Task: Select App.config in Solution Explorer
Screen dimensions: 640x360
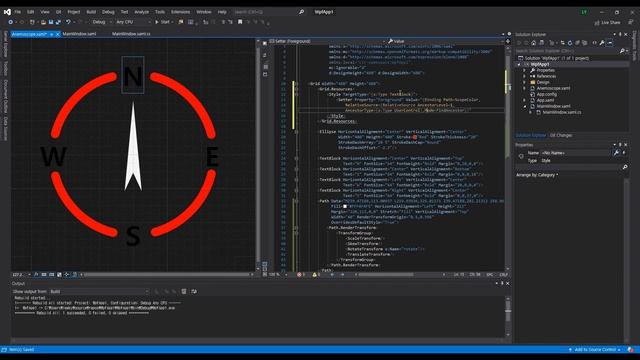Action: point(547,94)
